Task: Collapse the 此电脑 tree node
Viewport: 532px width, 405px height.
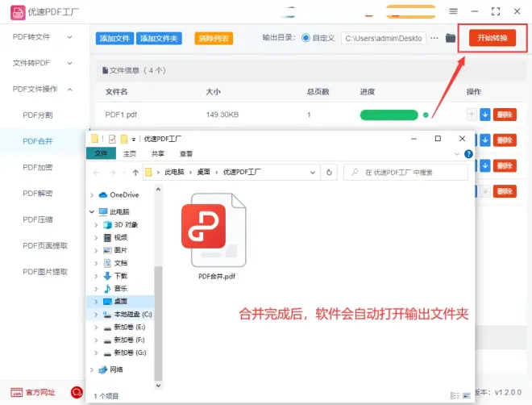Action: (x=92, y=211)
